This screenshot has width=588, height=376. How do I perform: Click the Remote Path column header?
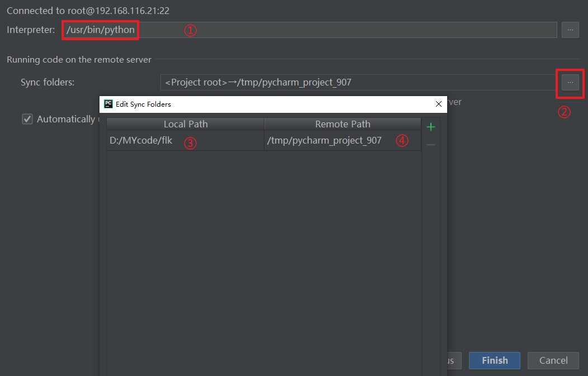[342, 123]
